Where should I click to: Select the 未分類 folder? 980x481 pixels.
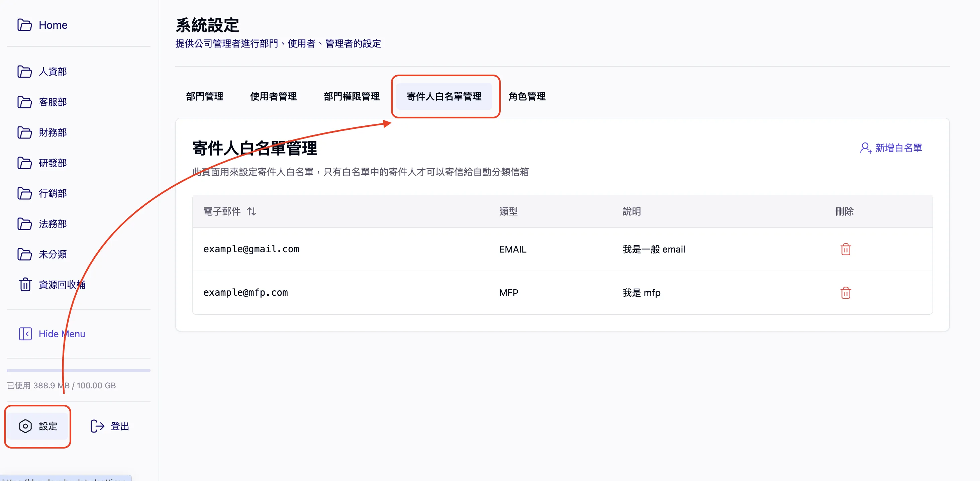(53, 254)
